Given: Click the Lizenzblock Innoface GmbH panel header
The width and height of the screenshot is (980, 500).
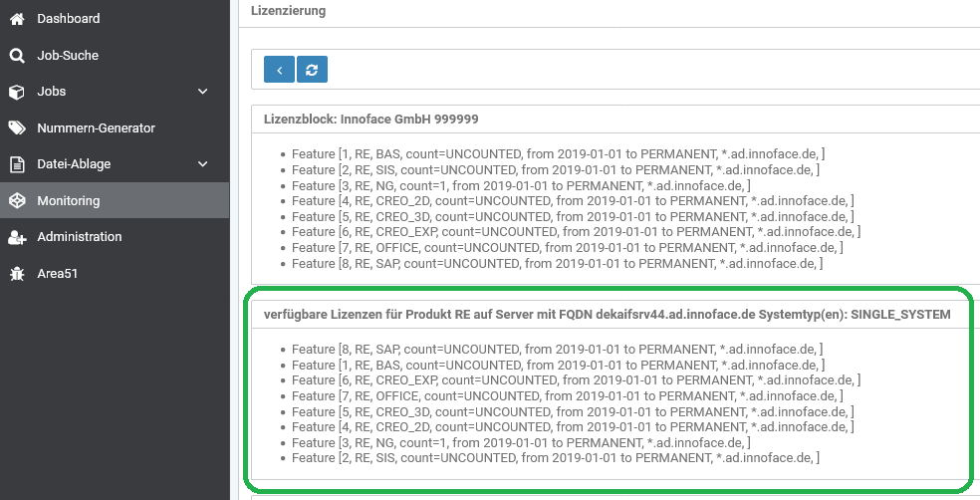Looking at the screenshot, I should click(x=371, y=119).
